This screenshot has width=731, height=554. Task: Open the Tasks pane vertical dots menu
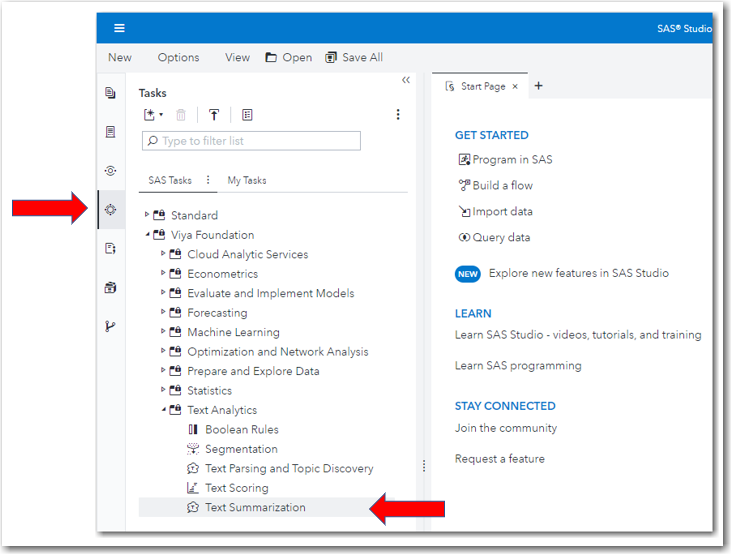tap(398, 115)
